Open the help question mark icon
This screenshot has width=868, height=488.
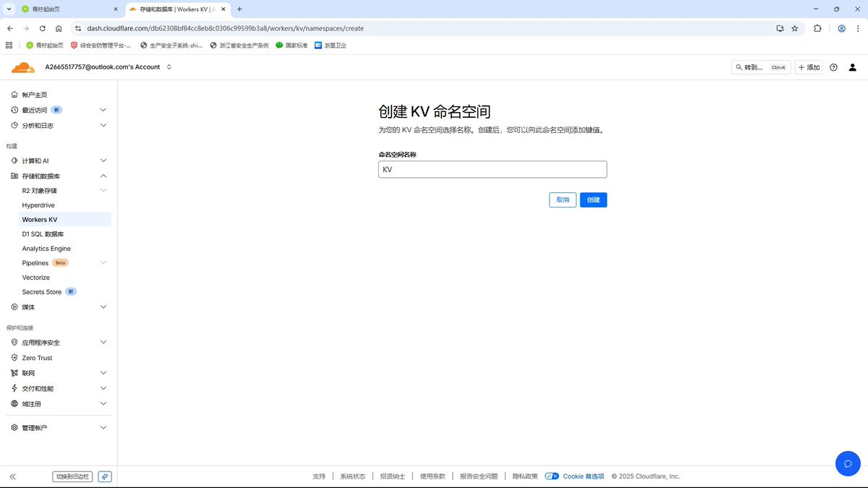[x=833, y=67]
